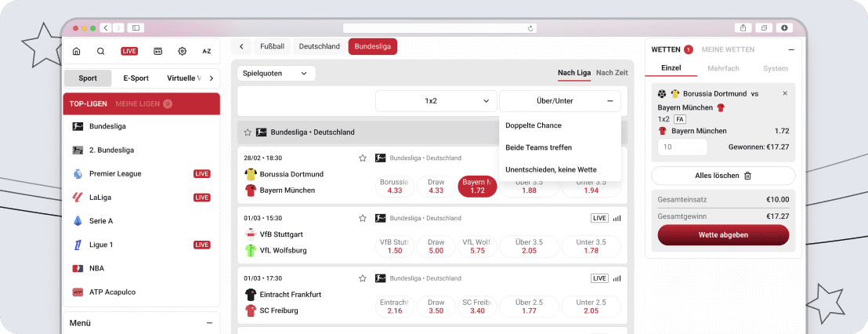Click Alles löschen to clear bets
Screen dimensions: 868x334
click(723, 176)
